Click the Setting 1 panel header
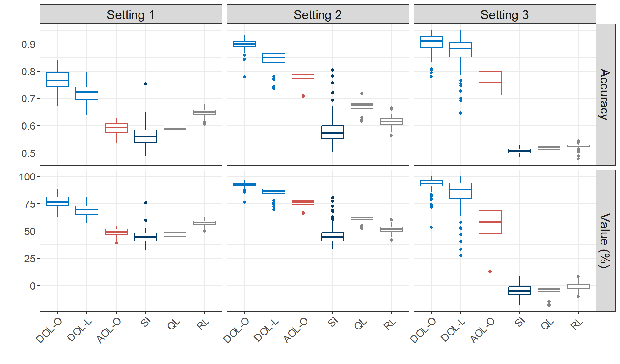 [131, 14]
